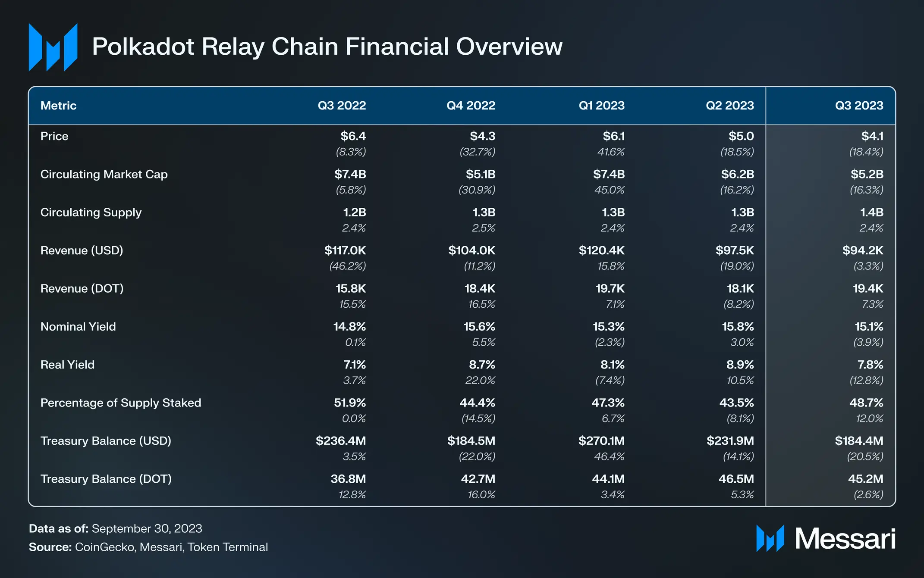Click the Nominal Yield row label
Screen dimensions: 924x578
(78, 327)
